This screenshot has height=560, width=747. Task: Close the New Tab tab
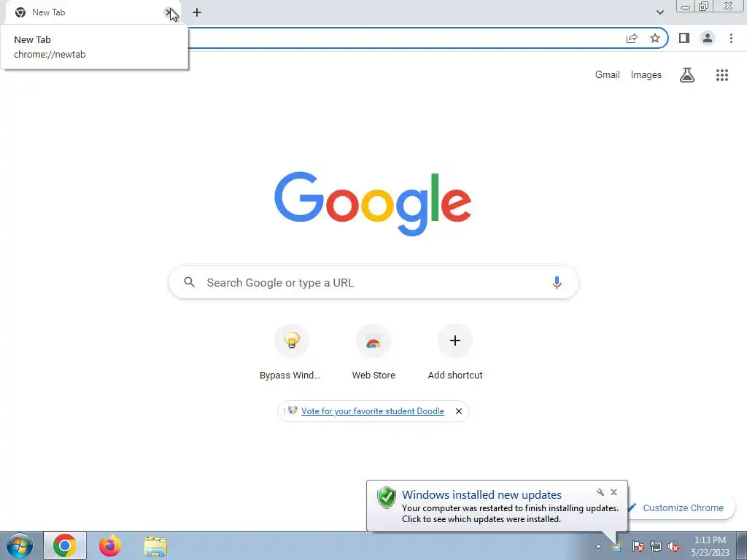(169, 12)
